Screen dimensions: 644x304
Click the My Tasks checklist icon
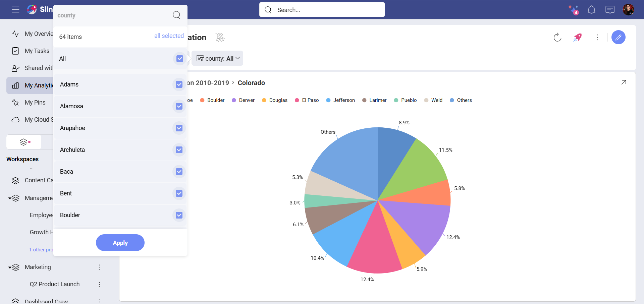coord(15,51)
